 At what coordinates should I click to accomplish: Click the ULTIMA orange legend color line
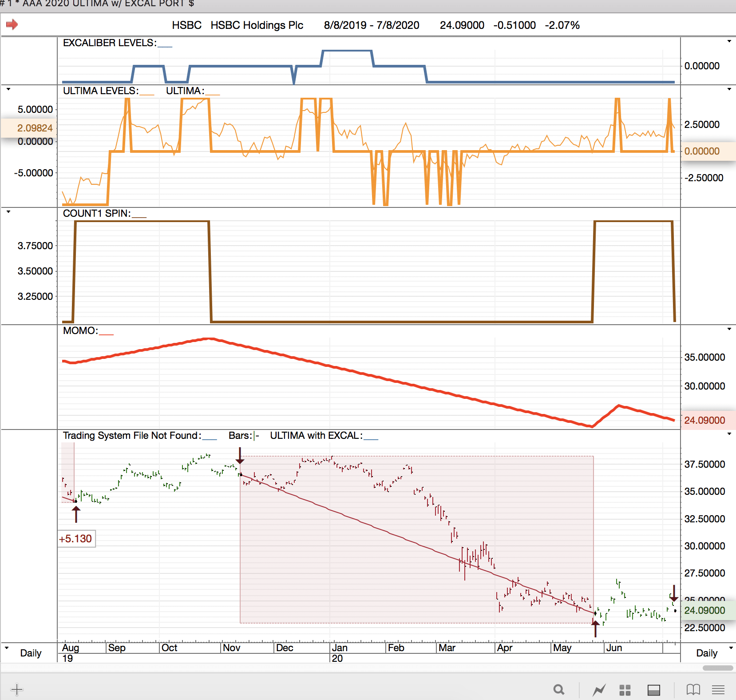click(213, 94)
